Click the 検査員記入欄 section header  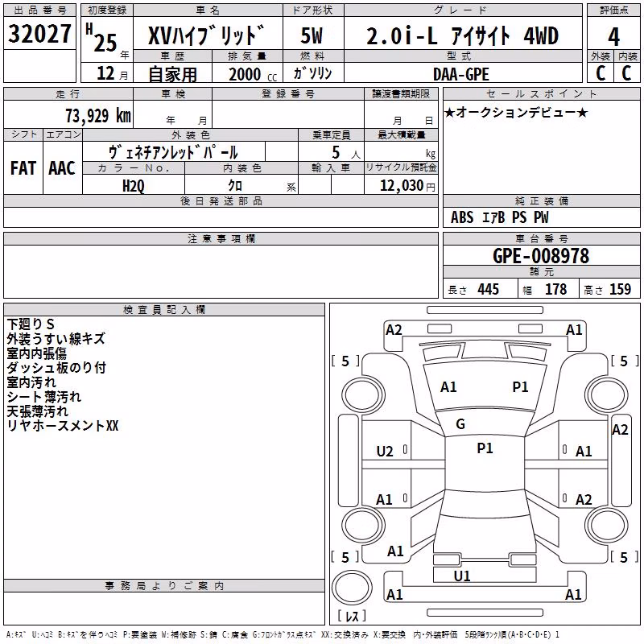pyautogui.click(x=164, y=310)
